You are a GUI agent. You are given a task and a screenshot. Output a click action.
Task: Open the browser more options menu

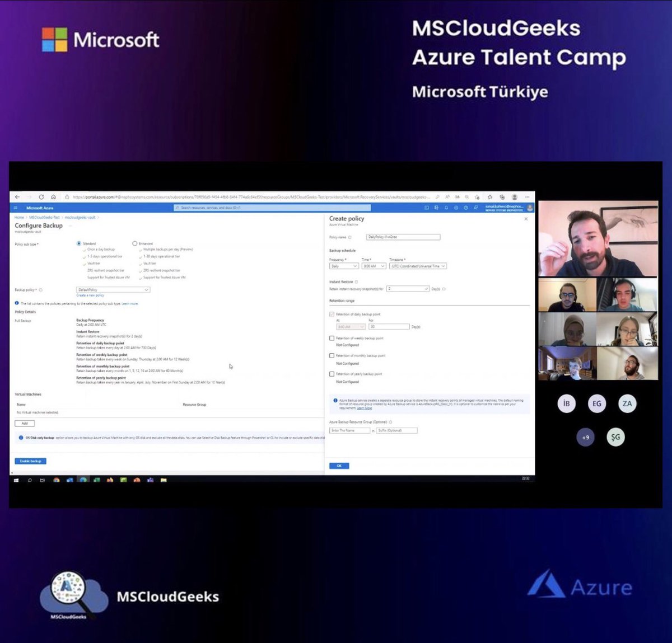tap(527, 197)
